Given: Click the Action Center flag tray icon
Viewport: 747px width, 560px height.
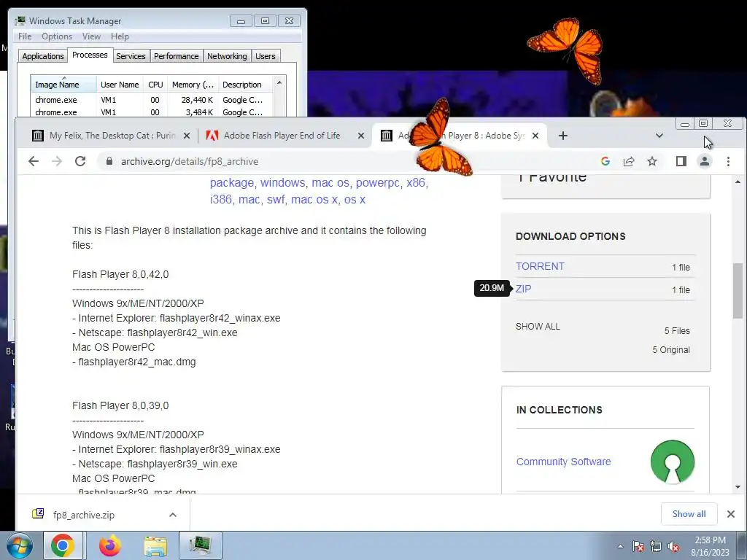Looking at the screenshot, I should (x=638, y=546).
